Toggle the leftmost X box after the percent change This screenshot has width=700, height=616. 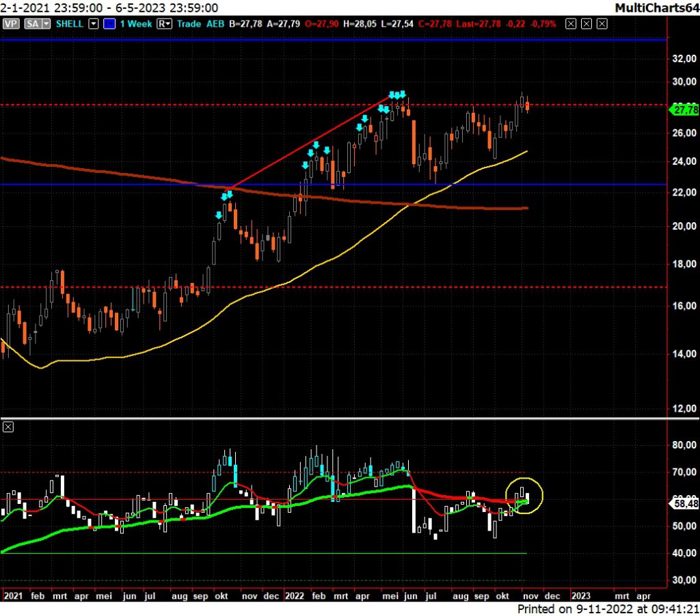click(x=572, y=24)
